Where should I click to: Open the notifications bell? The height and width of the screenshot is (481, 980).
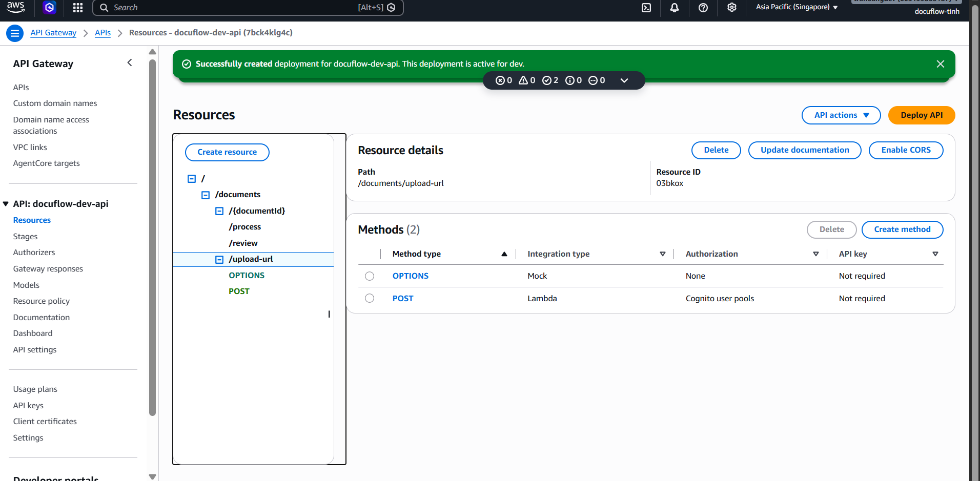(x=675, y=7)
